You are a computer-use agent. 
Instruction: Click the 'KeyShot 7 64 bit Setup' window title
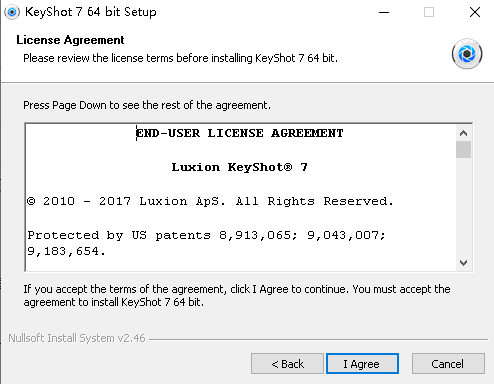91,12
